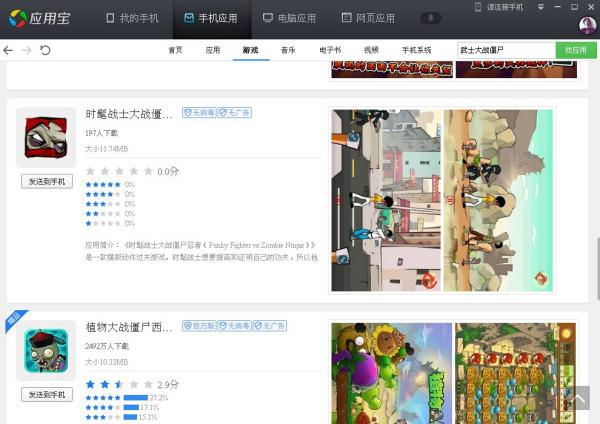This screenshot has width=600, height=424.
Task: Open the 电脑应用 tab
Action: [x=289, y=18]
